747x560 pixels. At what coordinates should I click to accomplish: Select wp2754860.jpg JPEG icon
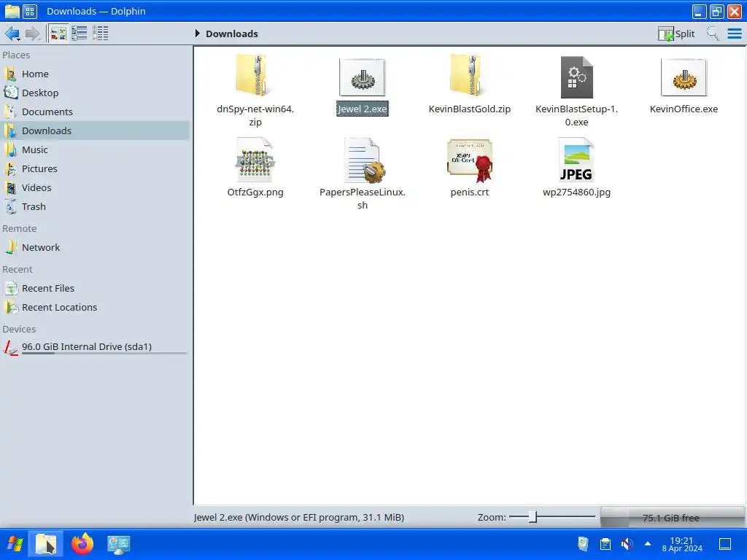(576, 160)
